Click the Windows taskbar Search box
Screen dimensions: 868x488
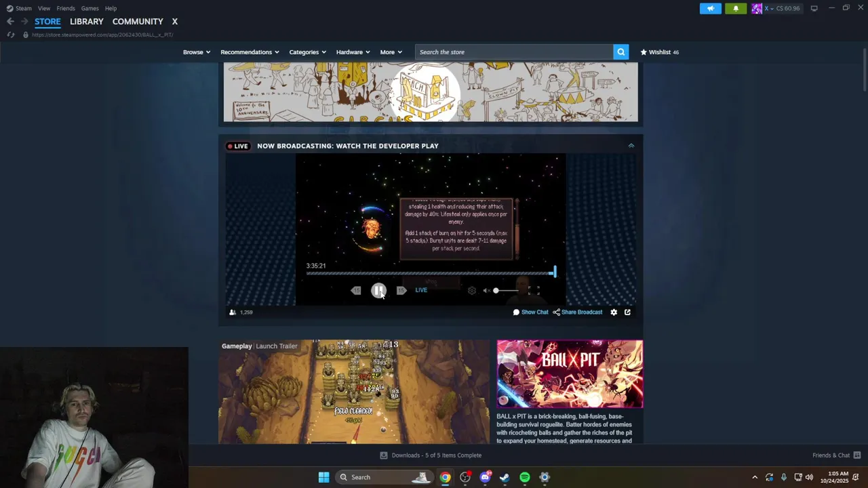click(x=384, y=477)
